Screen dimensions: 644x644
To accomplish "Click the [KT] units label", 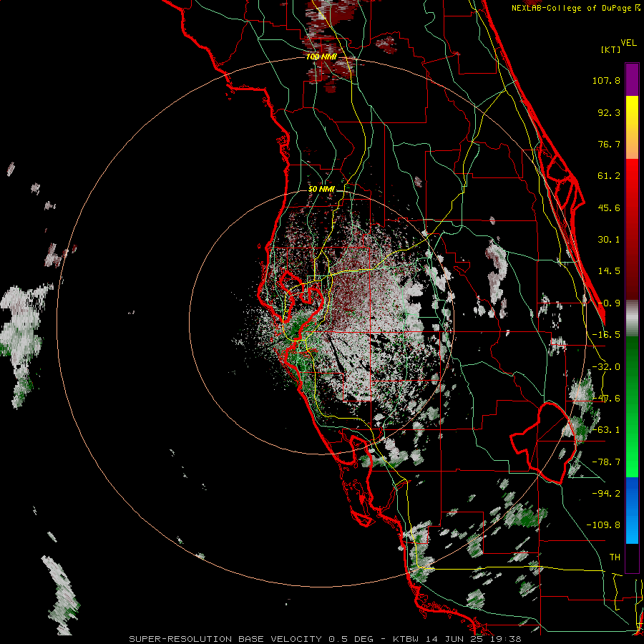I will (x=611, y=49).
